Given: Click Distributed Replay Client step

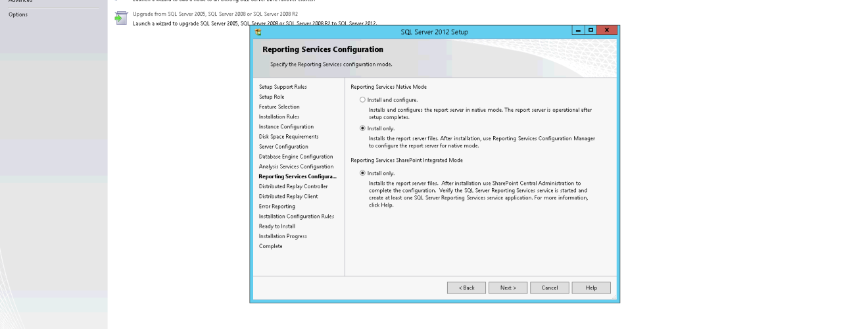Looking at the screenshot, I should coord(288,196).
